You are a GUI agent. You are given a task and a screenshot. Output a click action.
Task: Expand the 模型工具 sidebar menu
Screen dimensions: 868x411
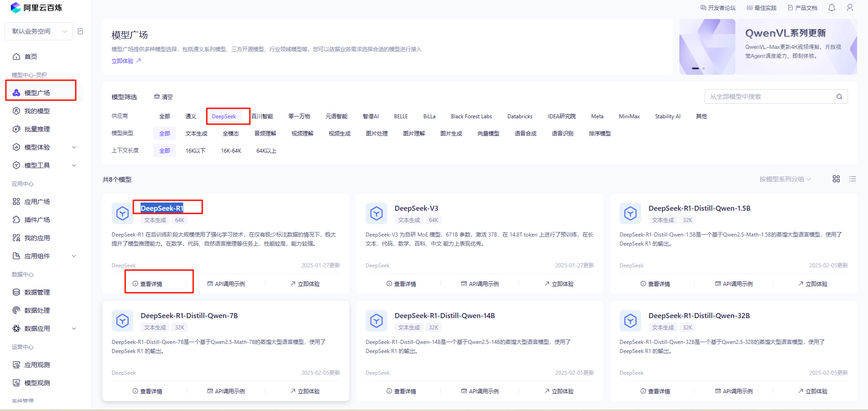point(44,165)
